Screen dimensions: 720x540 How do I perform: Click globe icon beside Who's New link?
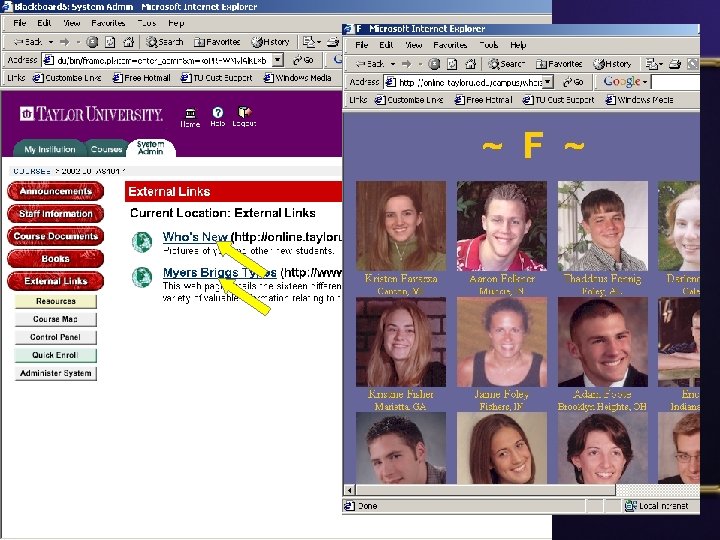coord(142,242)
